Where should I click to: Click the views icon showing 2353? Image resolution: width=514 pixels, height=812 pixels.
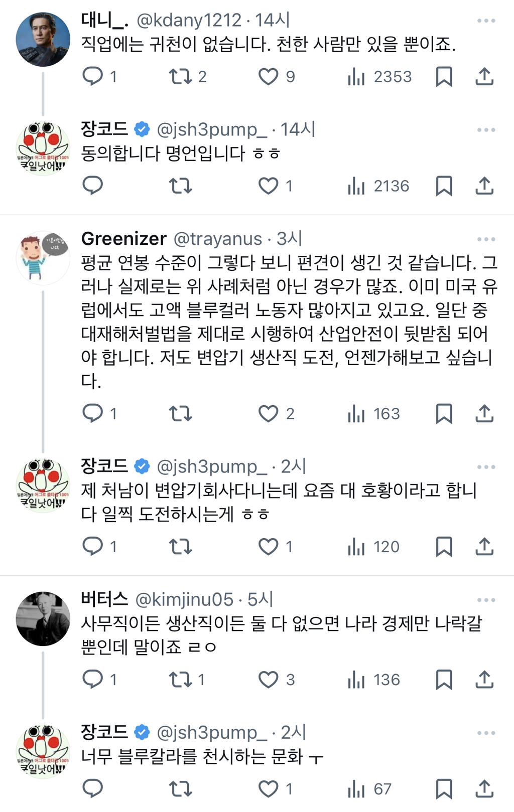(x=357, y=76)
